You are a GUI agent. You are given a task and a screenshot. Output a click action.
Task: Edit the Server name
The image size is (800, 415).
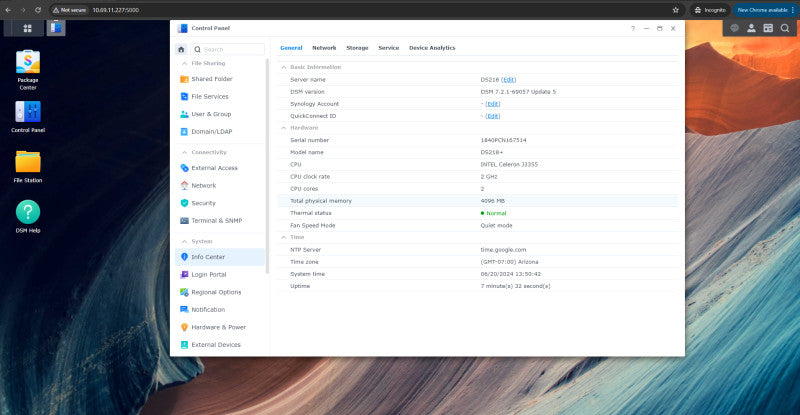(x=509, y=80)
